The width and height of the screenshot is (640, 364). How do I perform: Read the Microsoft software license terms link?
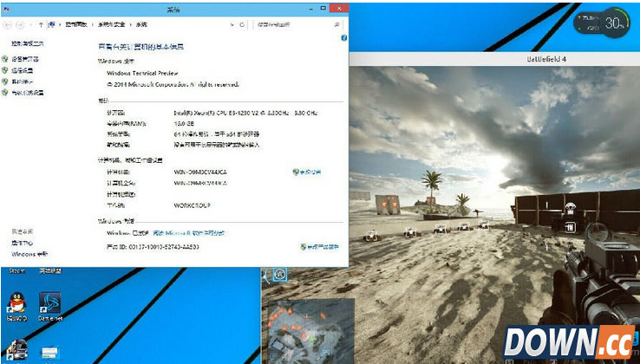click(188, 233)
